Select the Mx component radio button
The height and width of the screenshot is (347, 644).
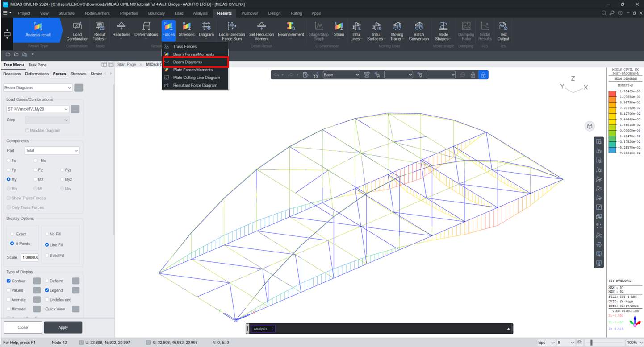pyautogui.click(x=35, y=161)
